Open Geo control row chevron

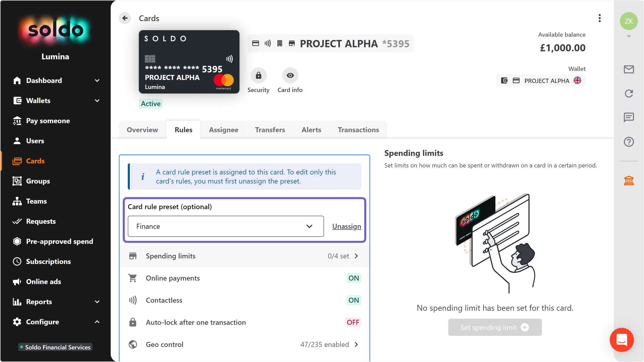coord(356,344)
